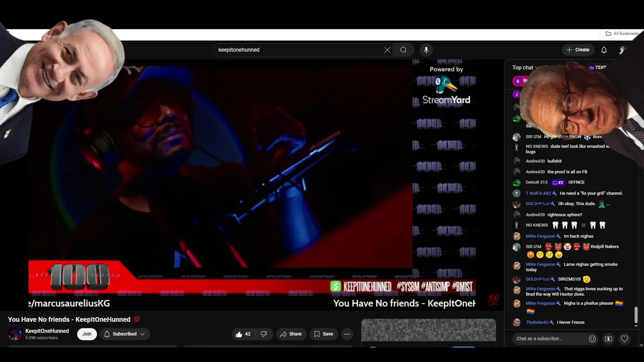This screenshot has height=362, width=644.
Task: Open the more actions three-dot menu
Action: point(347,334)
